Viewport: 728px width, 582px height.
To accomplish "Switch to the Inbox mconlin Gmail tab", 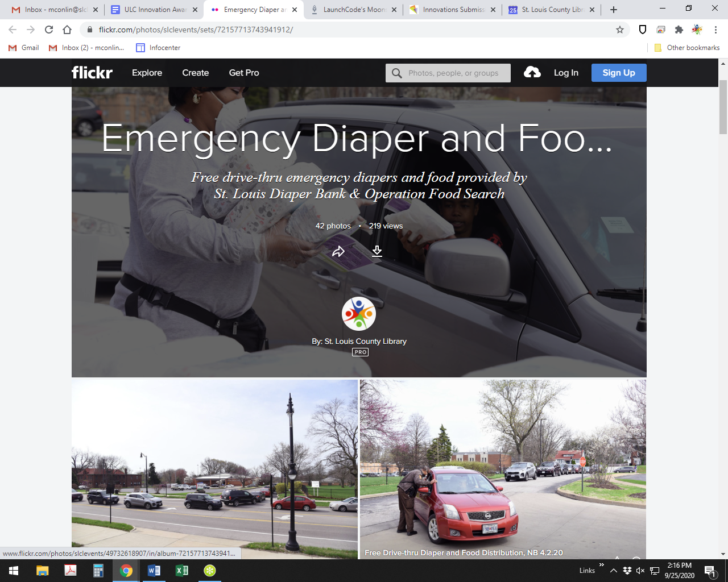I will (54, 10).
